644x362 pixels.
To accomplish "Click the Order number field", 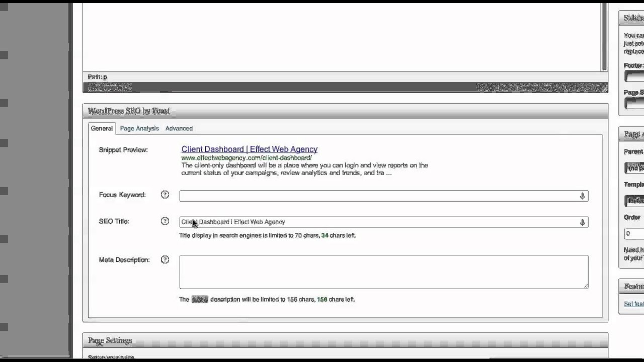I will click(634, 234).
